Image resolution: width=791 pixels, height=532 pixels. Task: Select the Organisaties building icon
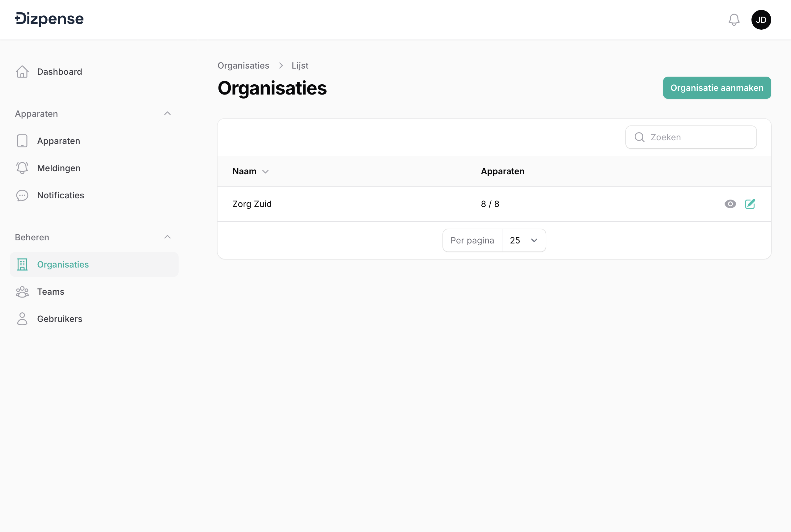point(22,264)
